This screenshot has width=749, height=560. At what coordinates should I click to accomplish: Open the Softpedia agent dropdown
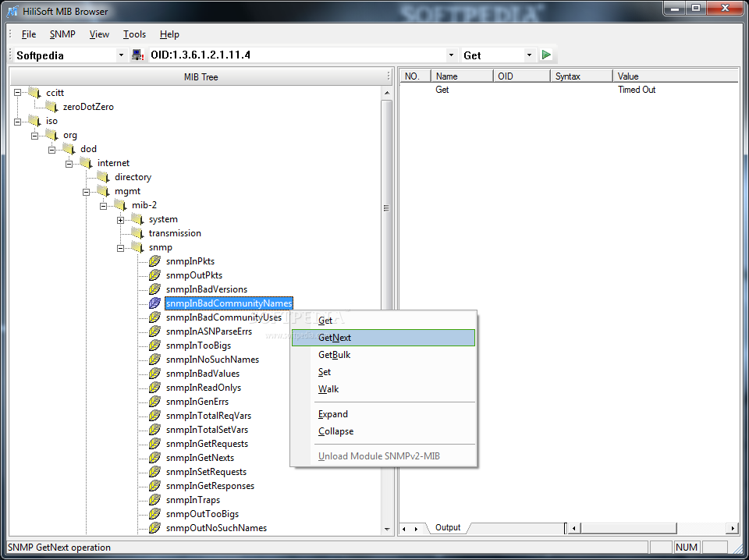[121, 55]
